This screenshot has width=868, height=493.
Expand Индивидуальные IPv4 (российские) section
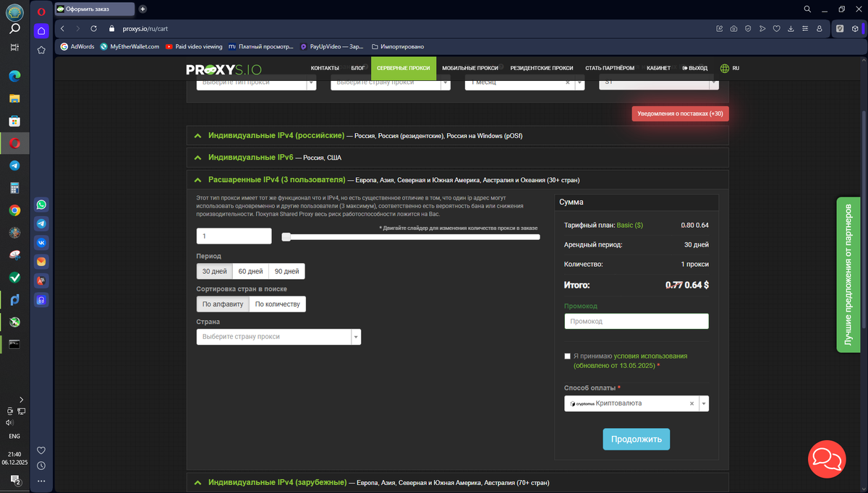pos(457,135)
